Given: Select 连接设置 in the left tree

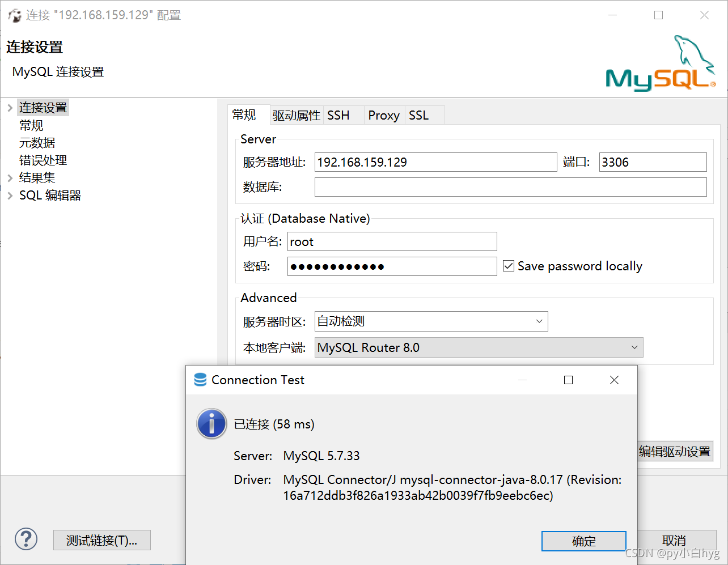Looking at the screenshot, I should pyautogui.click(x=43, y=108).
